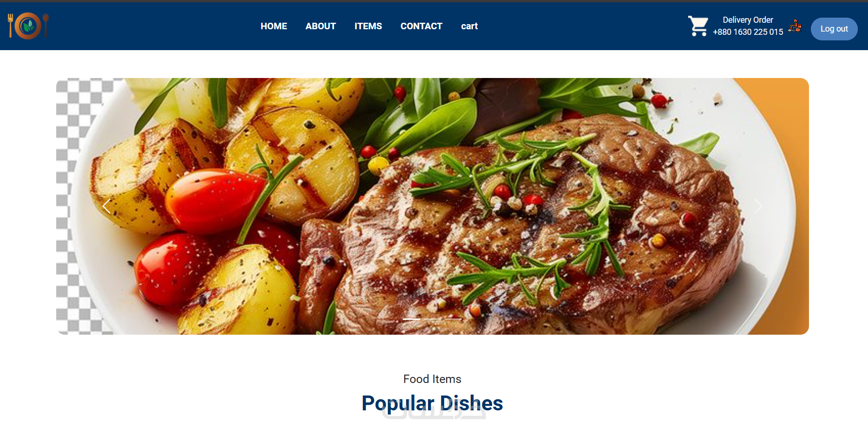Click the restaurant plate logo
This screenshot has width=868, height=428.
pos(28,26)
